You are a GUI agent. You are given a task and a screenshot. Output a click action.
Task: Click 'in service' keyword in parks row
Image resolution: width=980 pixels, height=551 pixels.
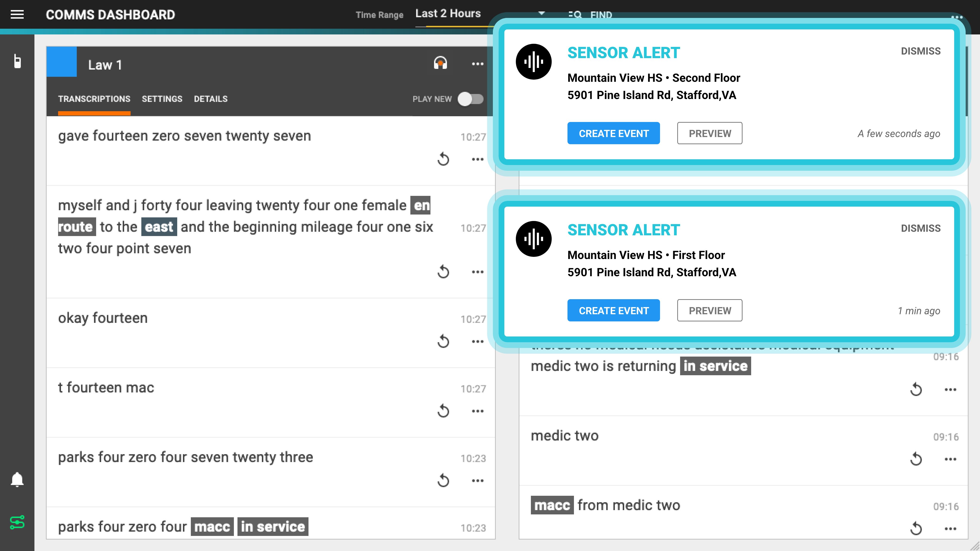tap(273, 527)
